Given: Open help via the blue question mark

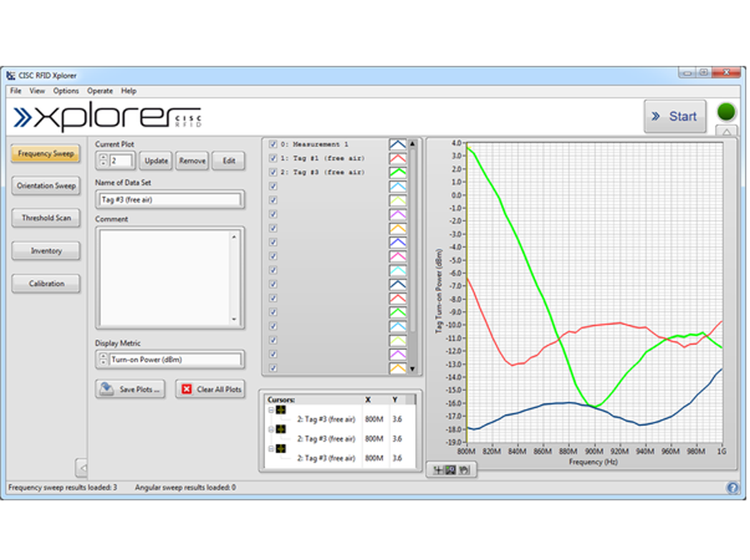Looking at the screenshot, I should pos(732,488).
